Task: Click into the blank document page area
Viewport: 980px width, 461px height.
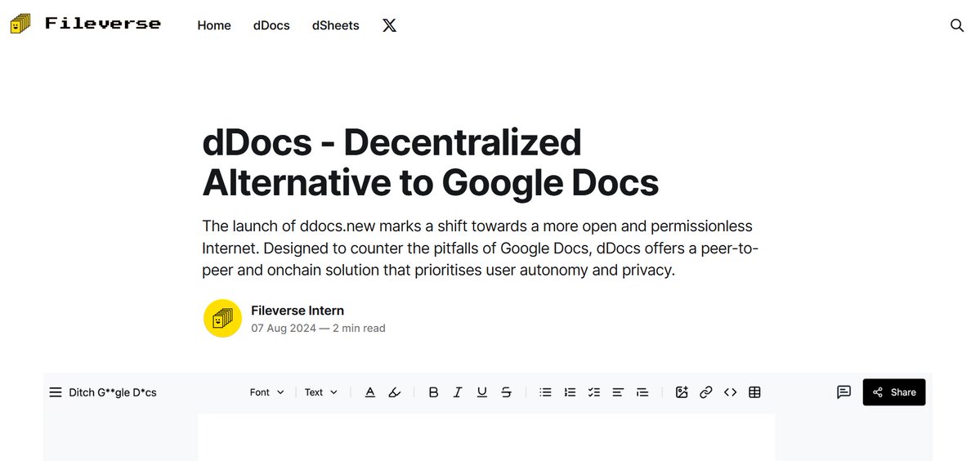Action: (486, 437)
